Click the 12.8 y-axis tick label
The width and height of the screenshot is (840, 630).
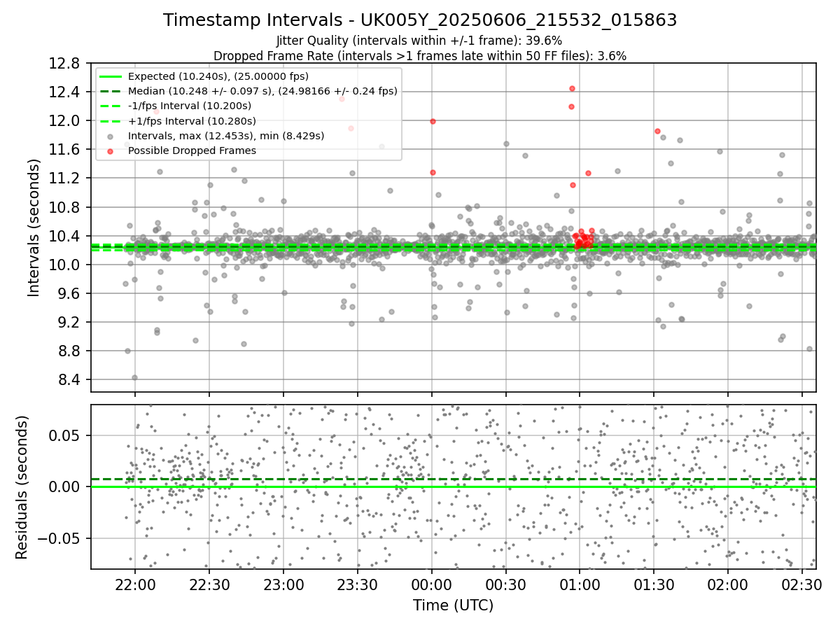pos(64,63)
